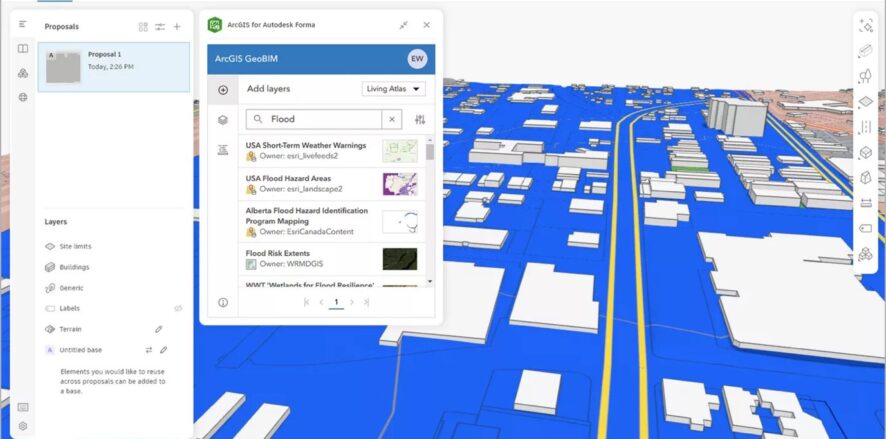Click the Flood search input field

pyautogui.click(x=322, y=119)
